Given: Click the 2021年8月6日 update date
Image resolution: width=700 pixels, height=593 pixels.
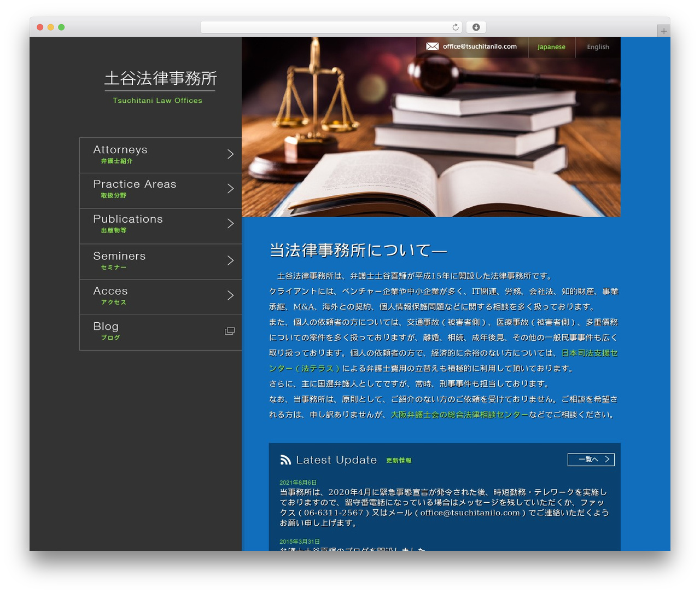Looking at the screenshot, I should point(298,482).
